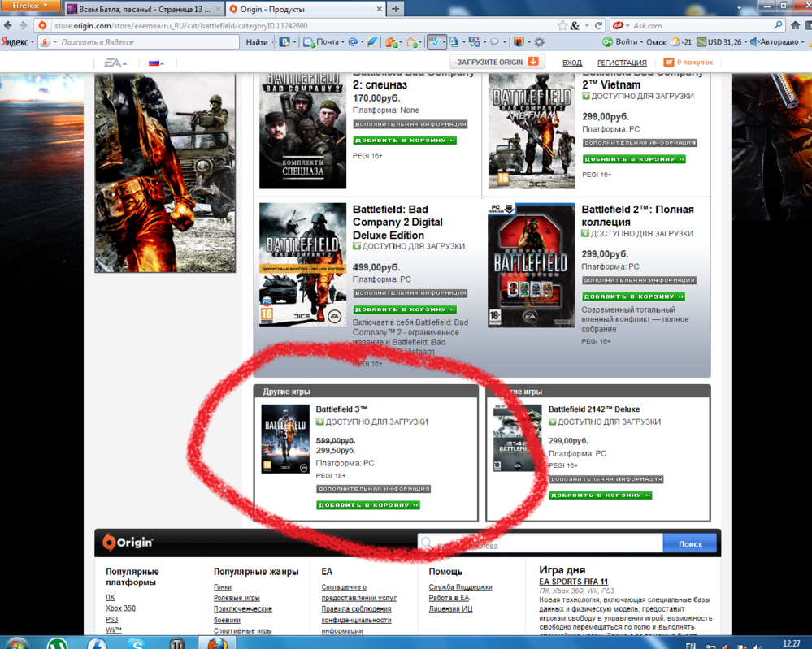Select the Origin - Продукты tab
812x649 pixels.
pos(306,9)
